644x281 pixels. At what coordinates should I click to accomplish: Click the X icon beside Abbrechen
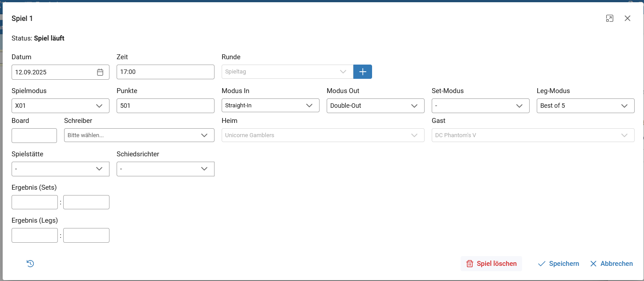[593, 264]
